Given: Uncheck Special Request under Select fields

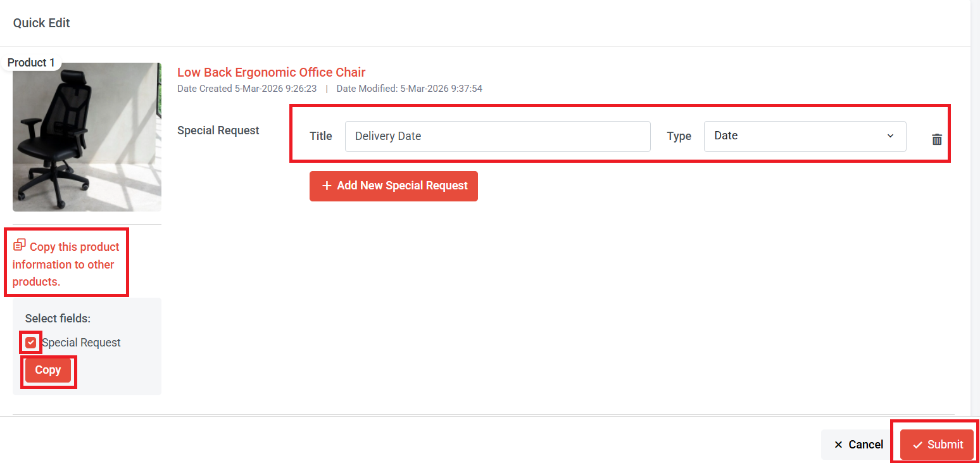Looking at the screenshot, I should pyautogui.click(x=30, y=342).
